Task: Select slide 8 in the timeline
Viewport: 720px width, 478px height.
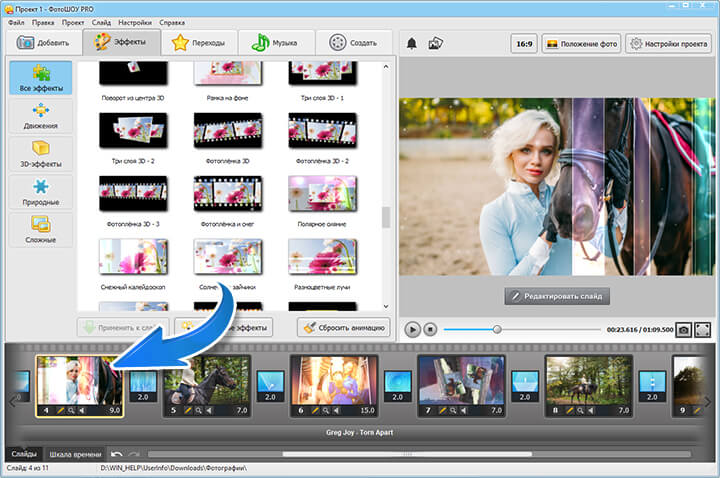Action: 589,386
